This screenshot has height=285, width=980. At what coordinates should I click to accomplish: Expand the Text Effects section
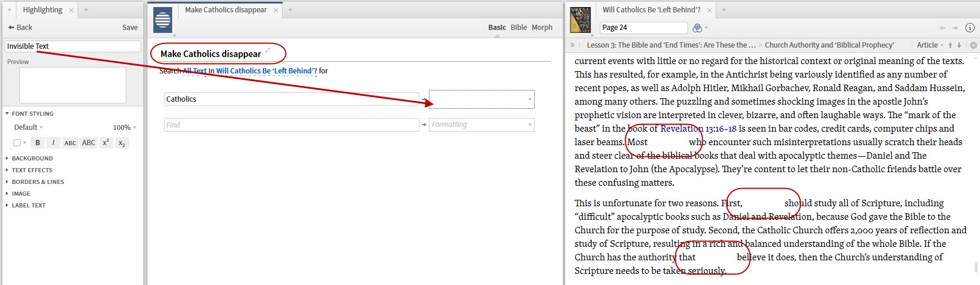pyautogui.click(x=29, y=170)
